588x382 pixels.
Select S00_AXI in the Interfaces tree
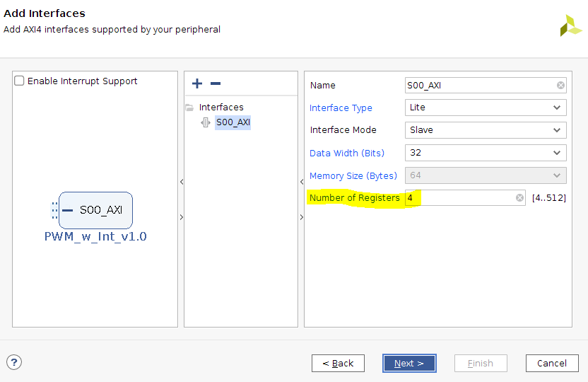(233, 122)
